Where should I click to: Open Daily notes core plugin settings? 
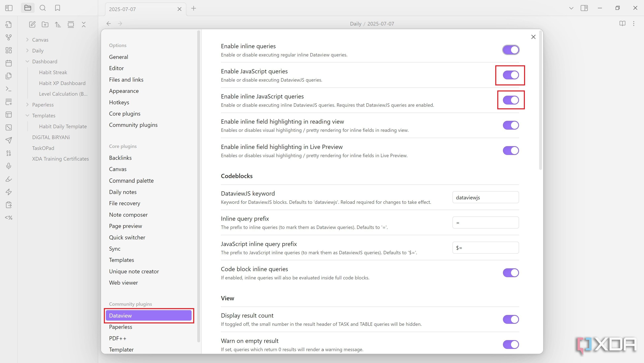click(x=123, y=192)
